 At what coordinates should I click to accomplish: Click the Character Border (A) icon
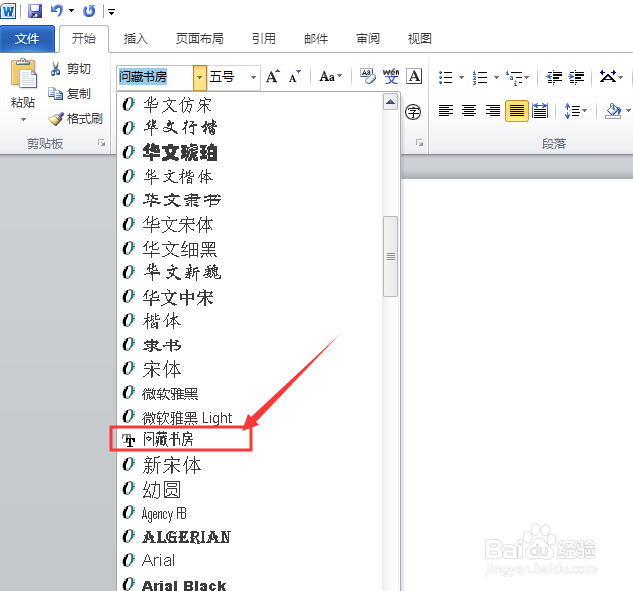pos(414,76)
